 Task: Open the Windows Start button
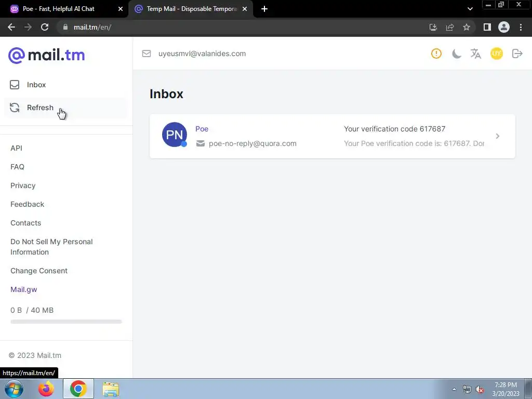pyautogui.click(x=14, y=389)
